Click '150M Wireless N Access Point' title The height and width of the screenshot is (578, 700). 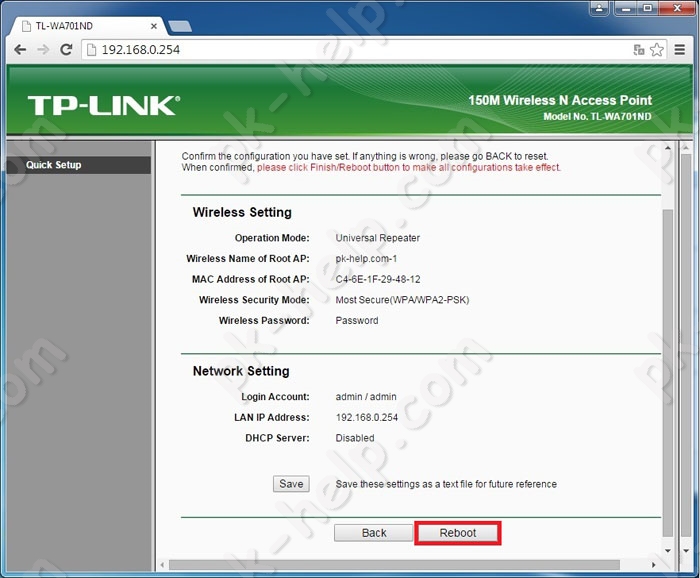coord(560,100)
